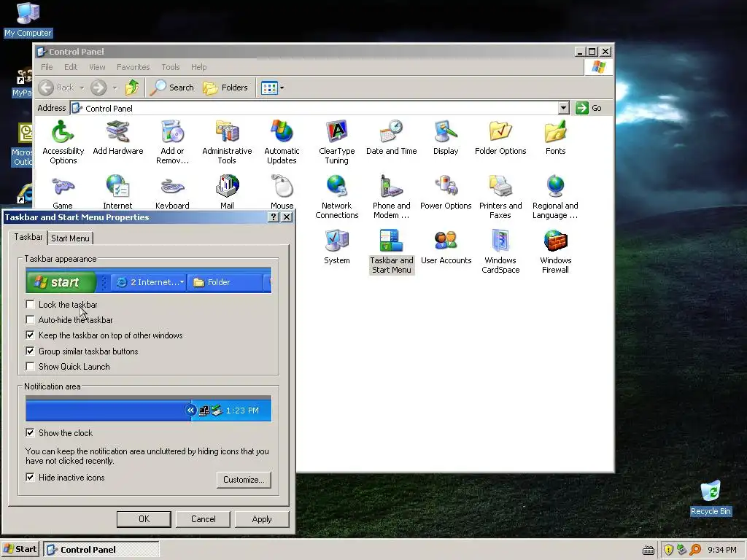The image size is (747, 560).
Task: Open Automatic Updates icon
Action: click(282, 141)
